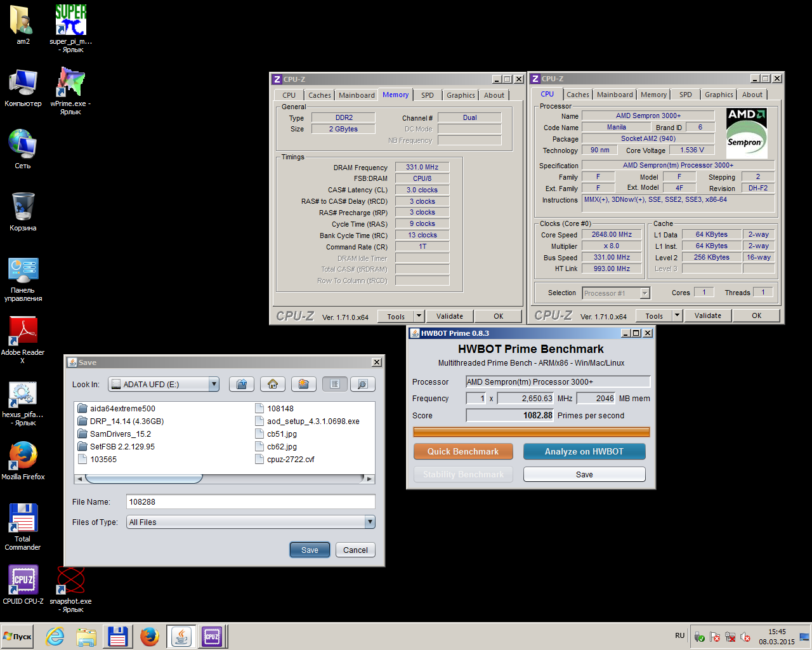Open Internet Explorer from the taskbar
812x650 pixels.
[55, 636]
